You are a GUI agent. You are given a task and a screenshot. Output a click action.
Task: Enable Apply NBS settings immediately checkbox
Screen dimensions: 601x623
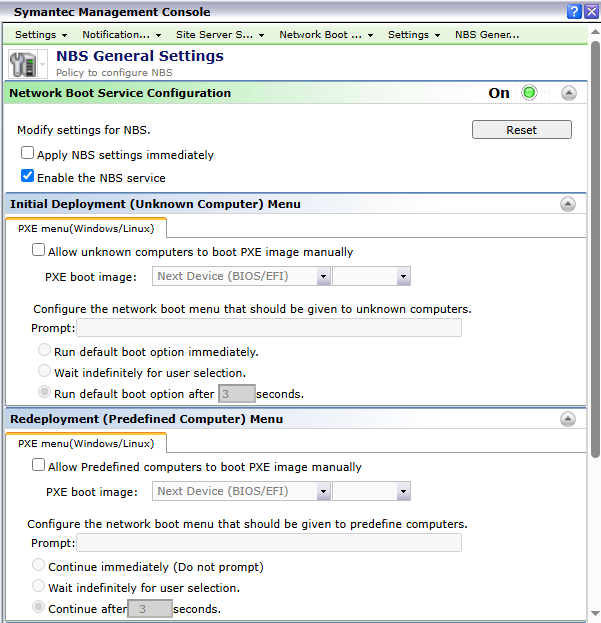click(x=28, y=155)
